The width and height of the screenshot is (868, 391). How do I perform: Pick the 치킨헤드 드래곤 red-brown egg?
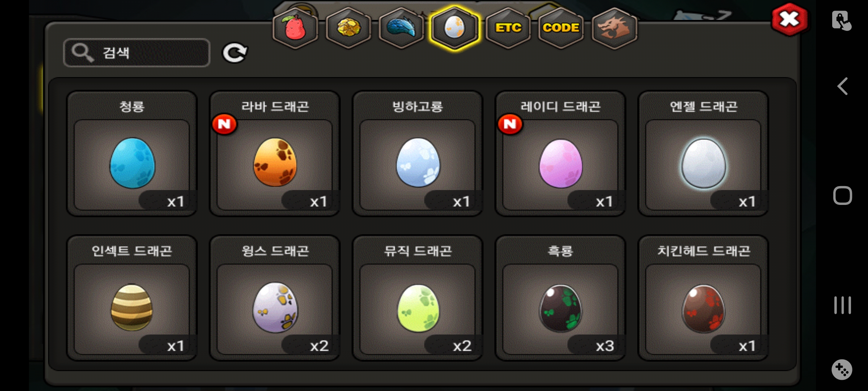pos(703,298)
